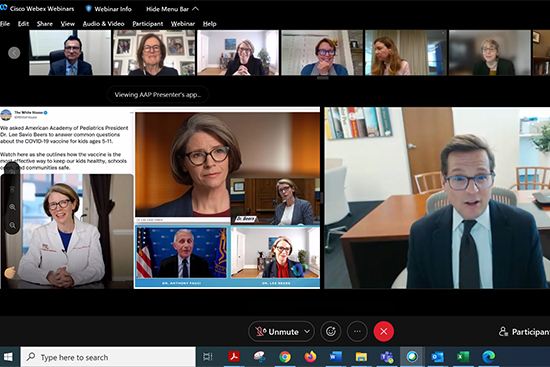Open Adobe Acrobat from the taskbar
Viewport: 550px width, 367px height.
(234, 357)
